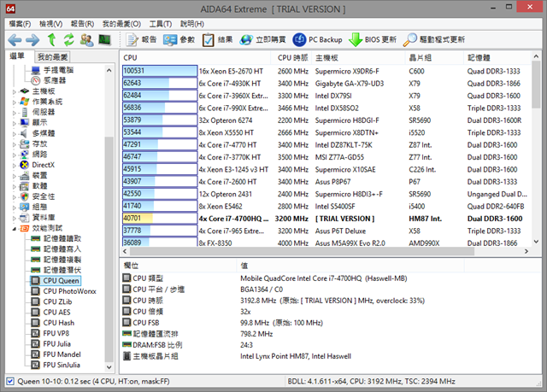Expand the 主機板 motherboard tree node
This screenshot has height=392, width=547.
tap(14, 92)
